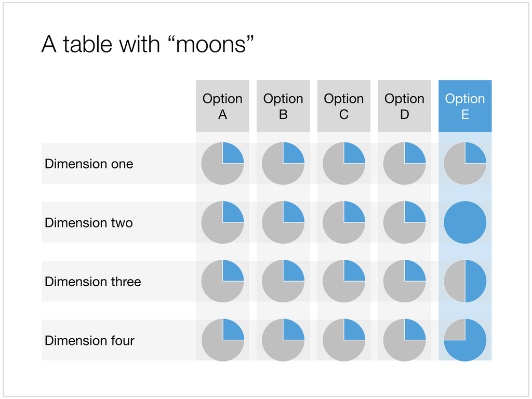Select the moon for Option D Dimension one

coord(404,163)
